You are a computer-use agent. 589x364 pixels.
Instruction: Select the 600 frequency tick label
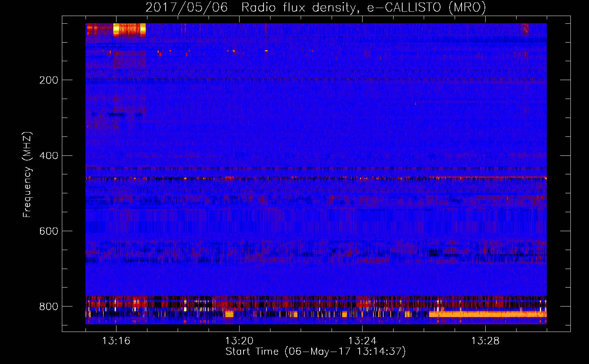(49, 232)
